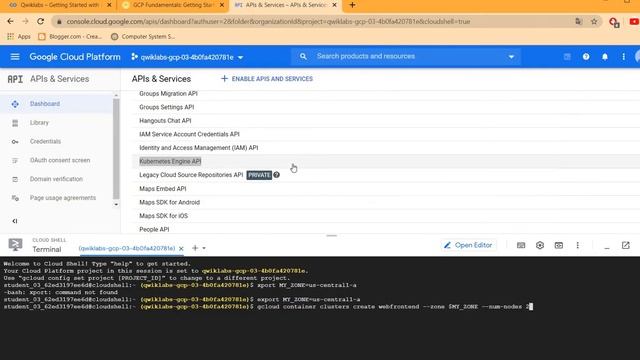The width and height of the screenshot is (640, 360).
Task: Open the People API link
Action: click(154, 229)
